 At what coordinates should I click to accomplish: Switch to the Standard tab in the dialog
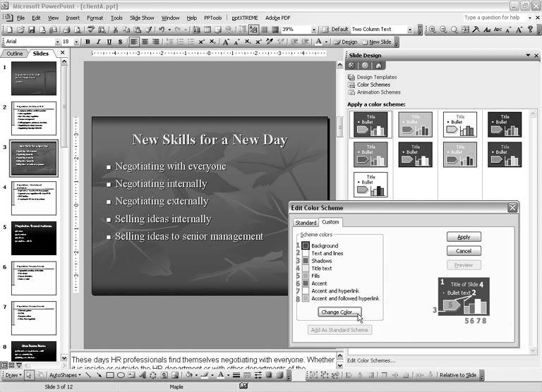click(306, 222)
